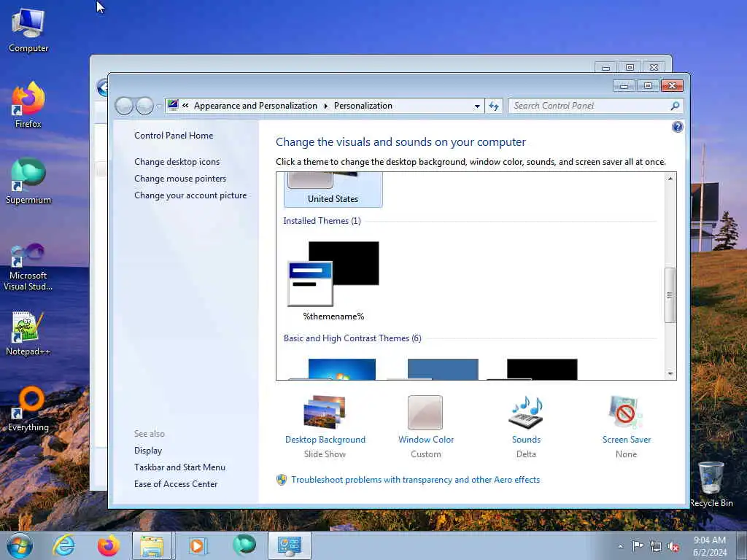
Task: Open the Computer desktop icon
Action: (28, 29)
